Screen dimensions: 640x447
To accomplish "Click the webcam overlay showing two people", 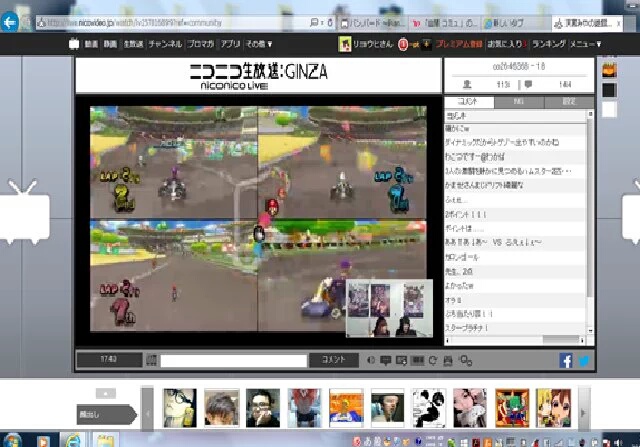I will 389,309.
